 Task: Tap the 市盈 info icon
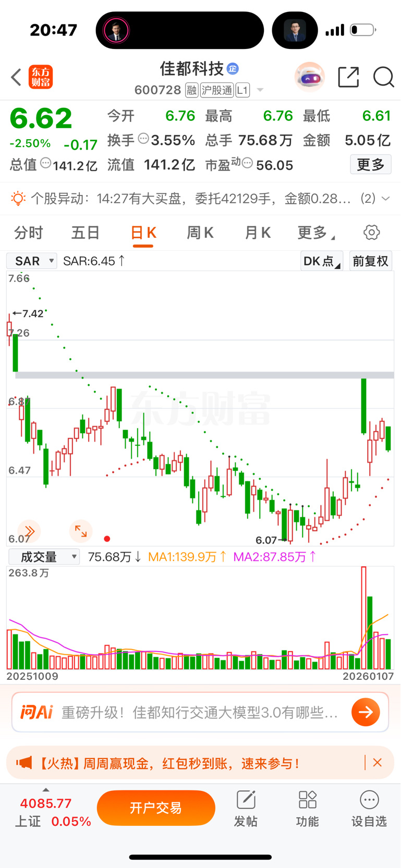point(248,164)
